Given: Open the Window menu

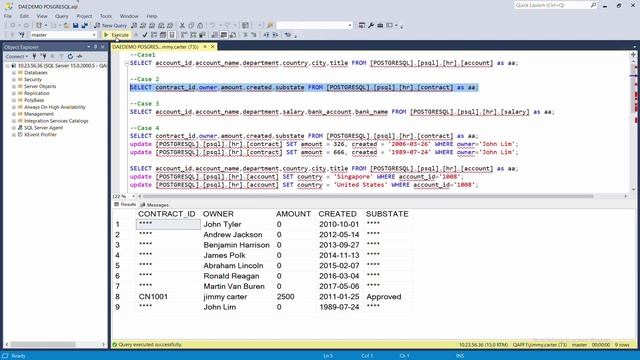Looking at the screenshot, I should (129, 16).
